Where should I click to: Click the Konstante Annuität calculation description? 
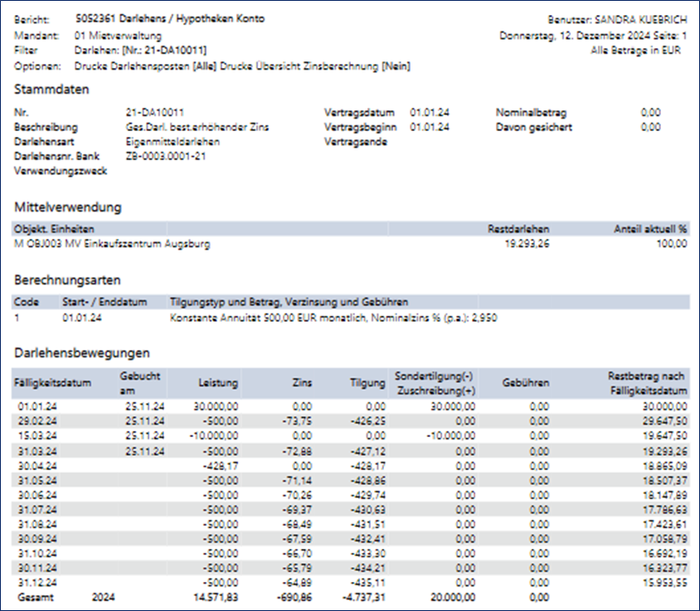(x=333, y=317)
